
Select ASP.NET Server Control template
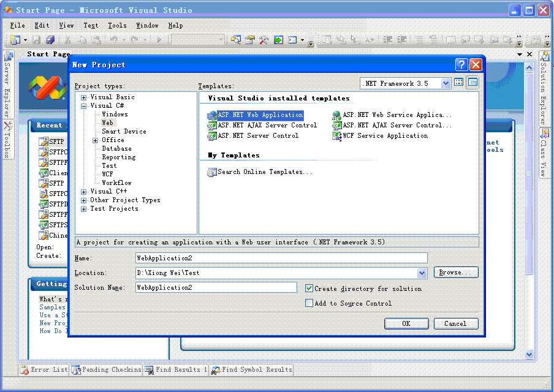[x=253, y=135]
